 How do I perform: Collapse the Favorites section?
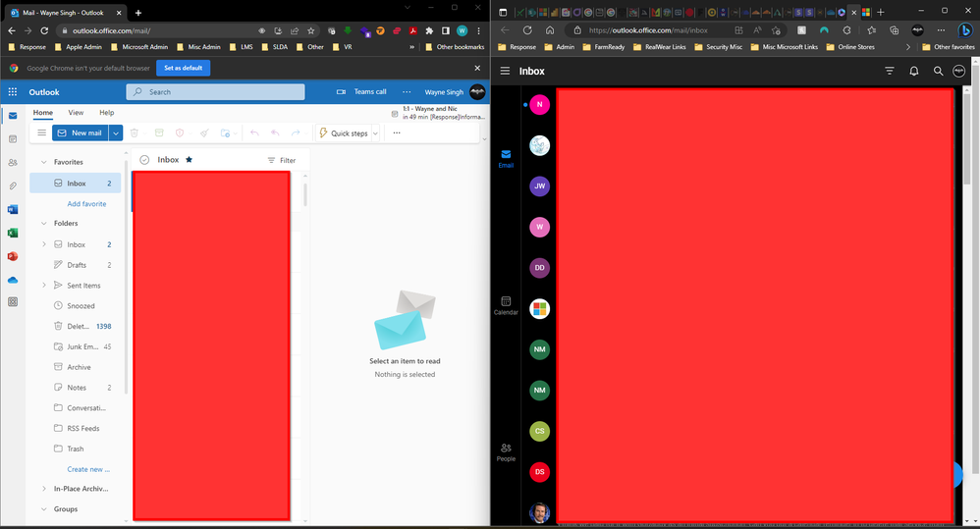(x=44, y=162)
